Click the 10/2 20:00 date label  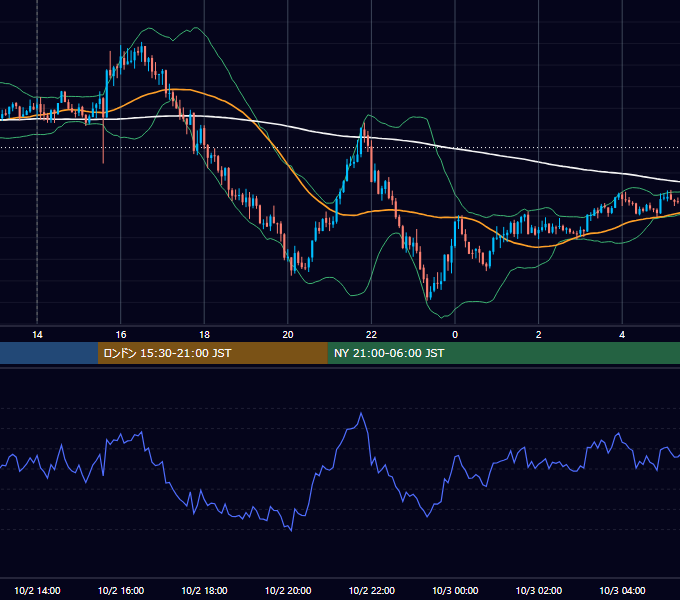(288, 590)
